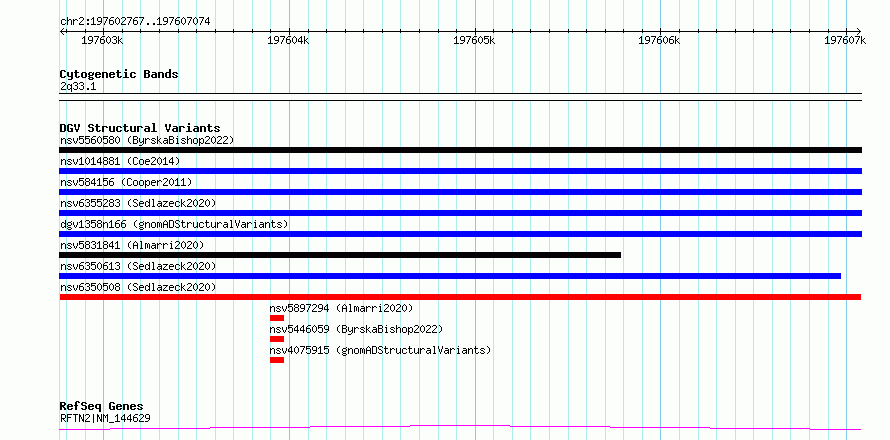
Task: Click the 2q33.1 band label
Action: coord(78,86)
